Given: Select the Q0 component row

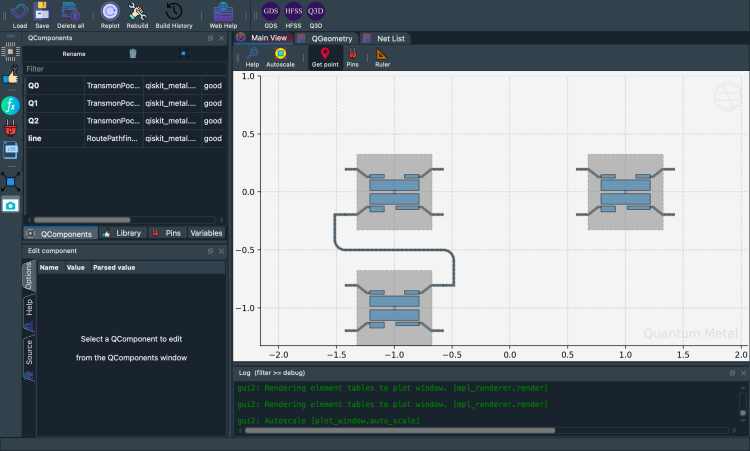Looking at the screenshot, I should pos(125,86).
